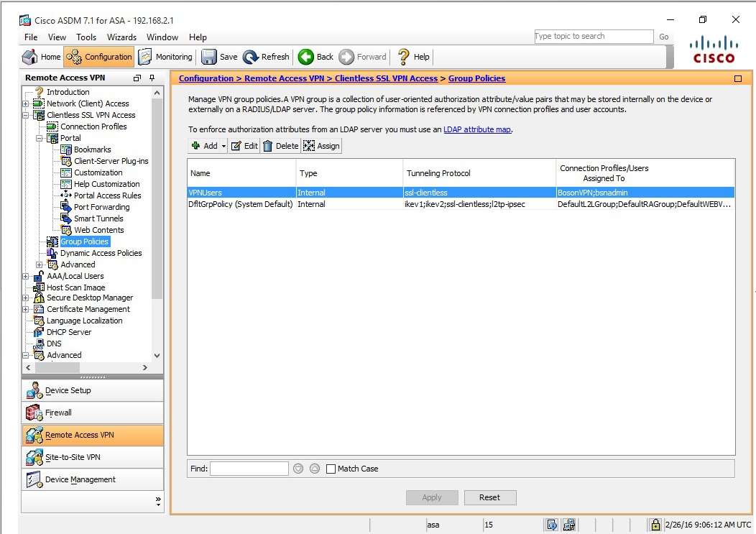The width and height of the screenshot is (756, 534).
Task: Find next match down arrow icon
Action: pyautogui.click(x=298, y=469)
